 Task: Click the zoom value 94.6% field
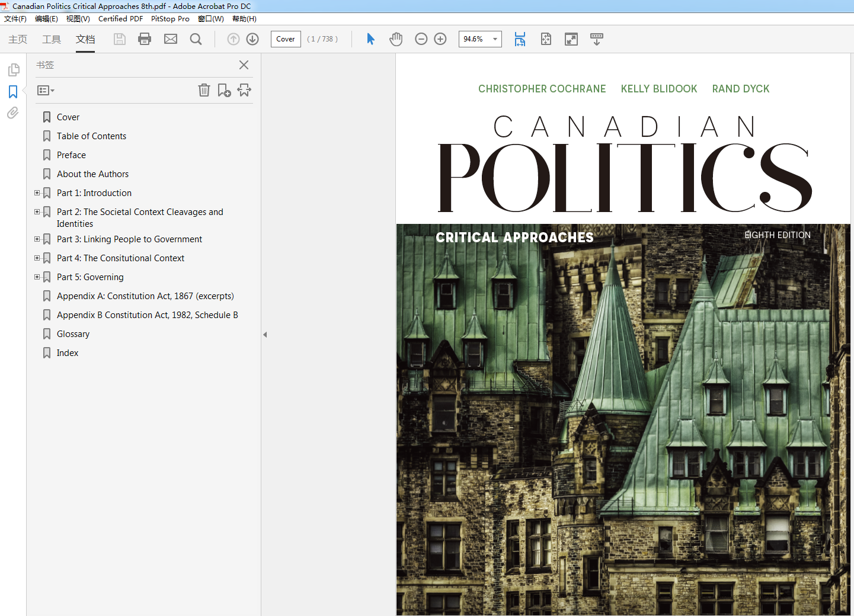(474, 39)
